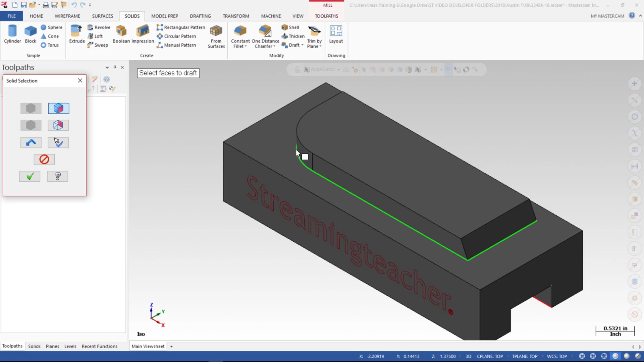The width and height of the screenshot is (644, 362).
Task: Open the Boolean solids tool
Action: 121,34
